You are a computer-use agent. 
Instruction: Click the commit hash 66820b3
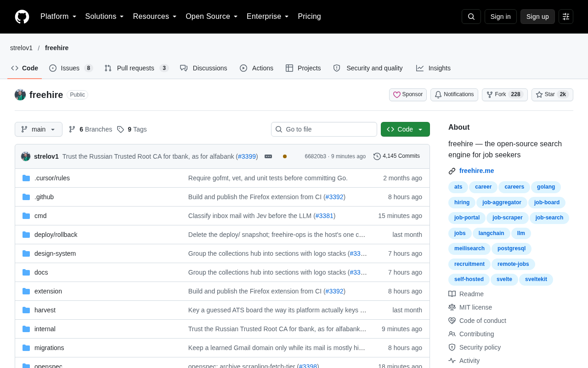[x=316, y=156]
